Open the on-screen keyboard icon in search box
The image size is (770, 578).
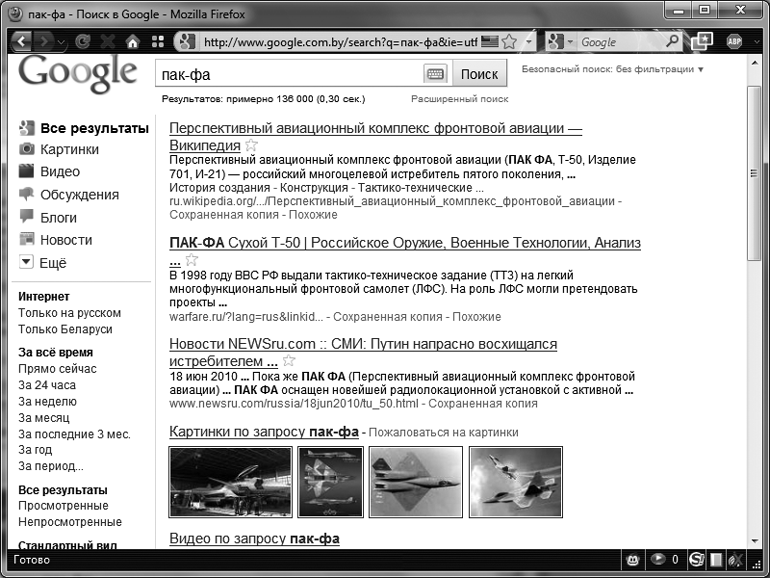point(435,74)
